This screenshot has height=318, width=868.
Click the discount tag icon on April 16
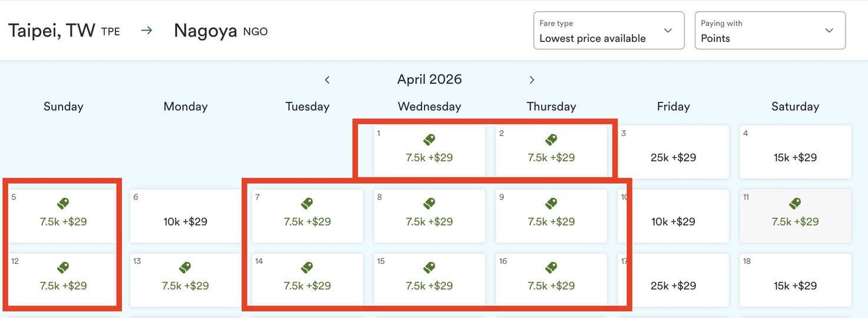[551, 268]
